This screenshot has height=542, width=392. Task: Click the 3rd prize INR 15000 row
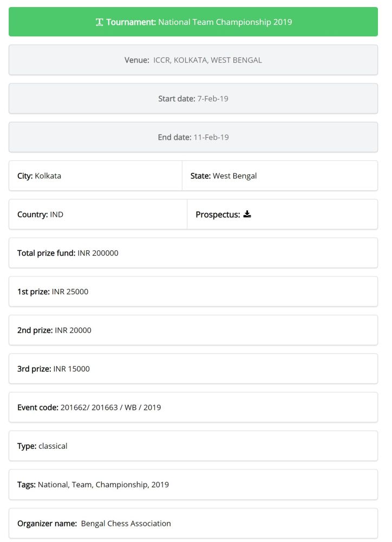click(x=193, y=369)
